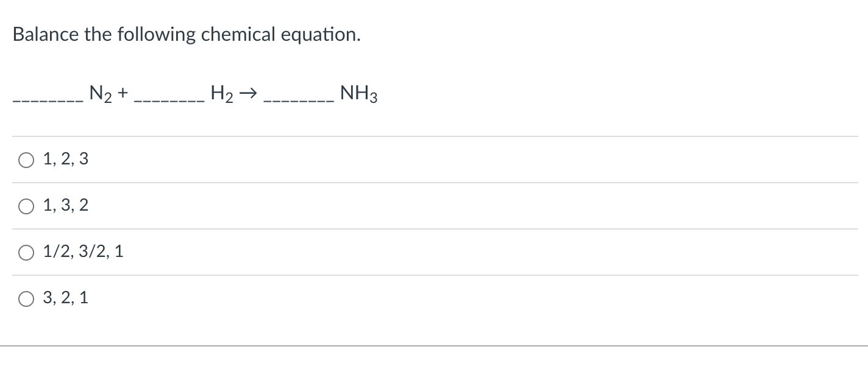Choose the 1, 3, 2 answer radio button
The height and width of the screenshot is (369, 868).
(x=26, y=206)
